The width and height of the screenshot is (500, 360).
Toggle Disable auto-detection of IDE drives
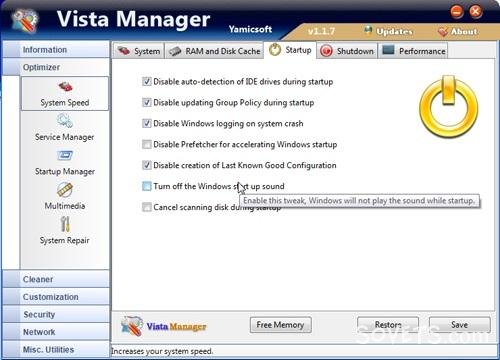pyautogui.click(x=147, y=81)
